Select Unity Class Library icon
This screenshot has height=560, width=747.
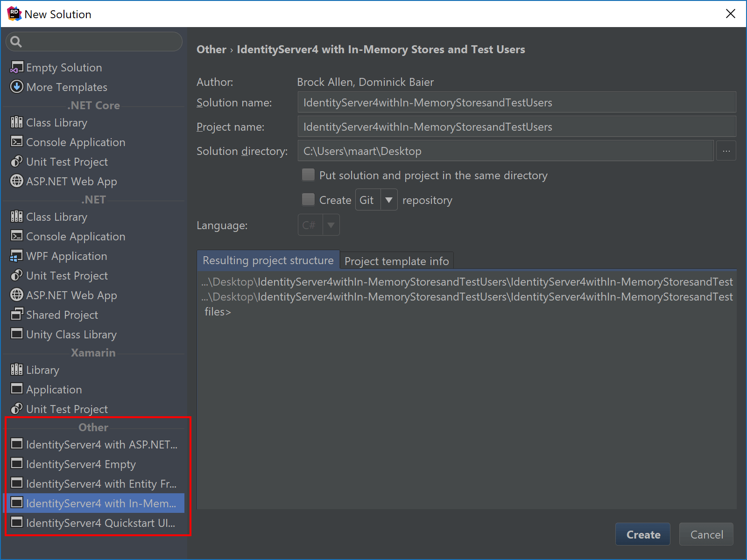pos(17,334)
